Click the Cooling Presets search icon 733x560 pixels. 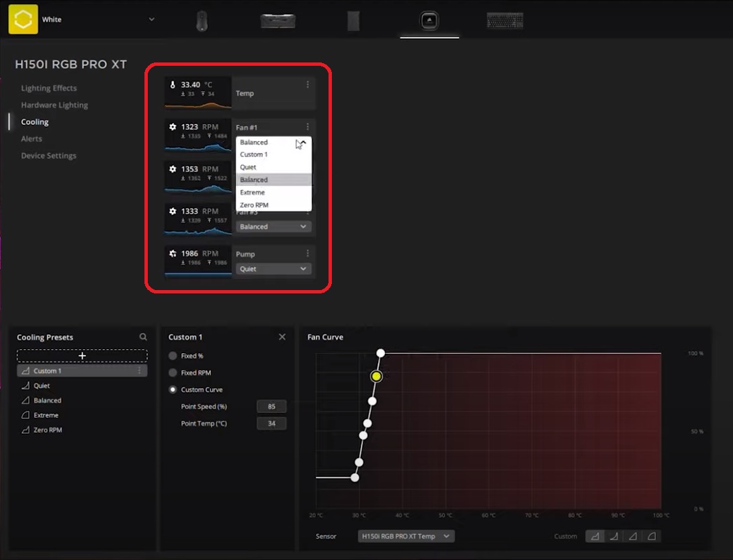[143, 336]
